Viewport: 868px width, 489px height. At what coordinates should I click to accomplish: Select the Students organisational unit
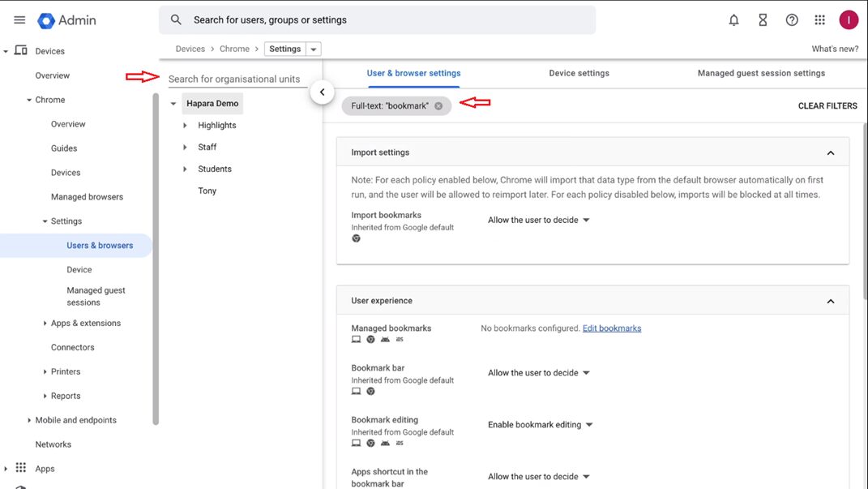[x=215, y=169]
